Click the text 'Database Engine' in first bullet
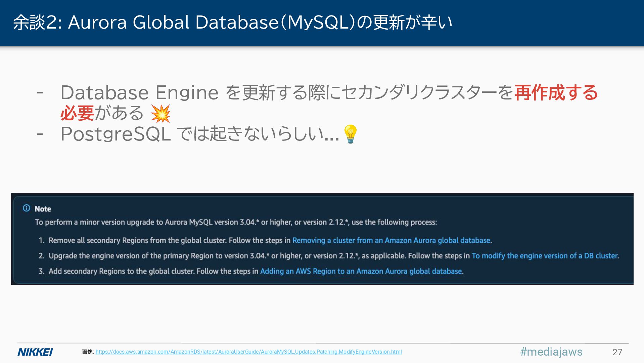Image resolution: width=644 pixels, height=363 pixels. coord(139,93)
